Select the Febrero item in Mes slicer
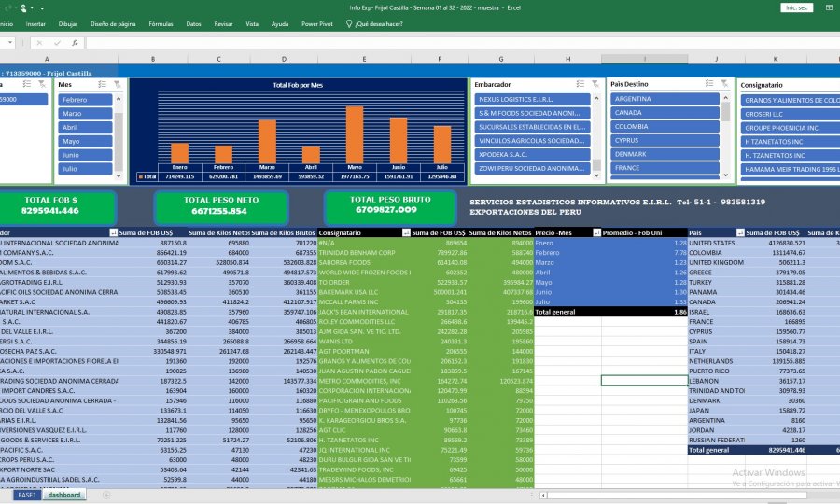840x504 pixels. coord(85,100)
